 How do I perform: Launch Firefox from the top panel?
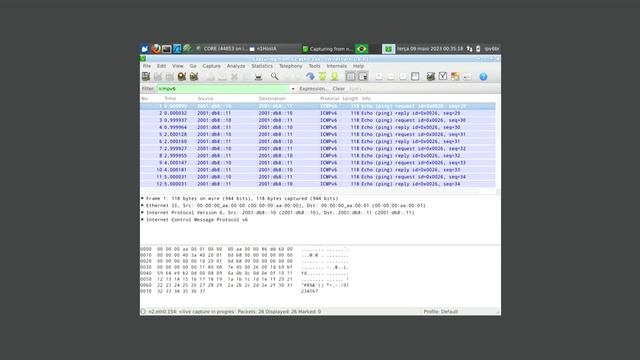pyautogui.click(x=156, y=49)
